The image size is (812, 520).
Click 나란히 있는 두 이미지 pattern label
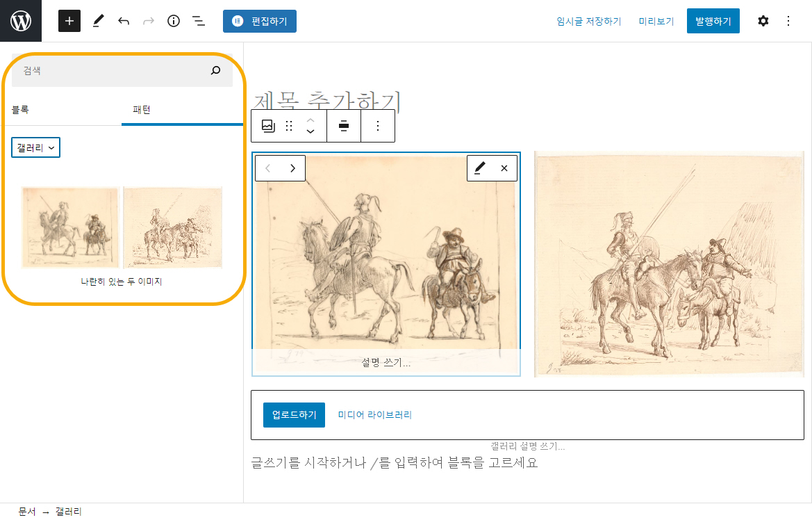point(121,282)
